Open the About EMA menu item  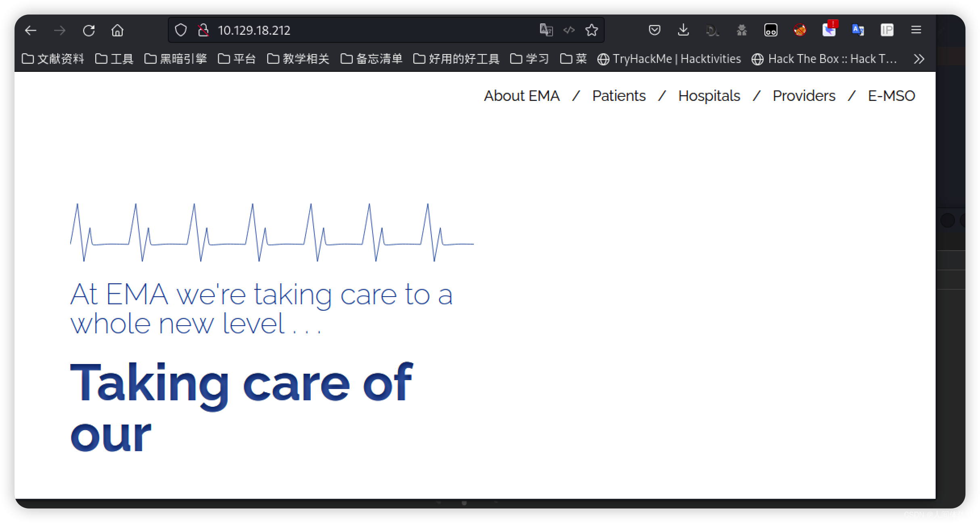(x=522, y=96)
